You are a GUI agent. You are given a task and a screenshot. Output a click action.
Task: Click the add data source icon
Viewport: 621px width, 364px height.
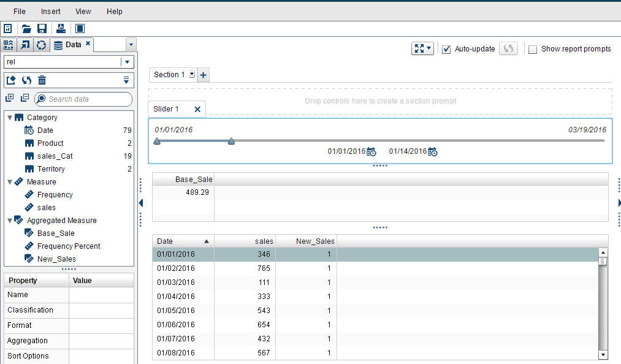click(x=10, y=80)
